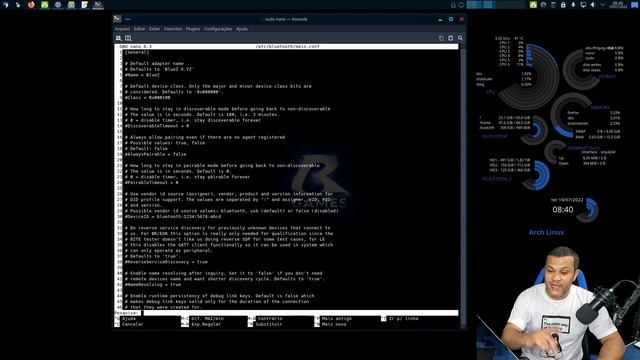The height and width of the screenshot is (360, 640).
Task: Click the #Name = BlueZ line
Action: pyautogui.click(x=142, y=75)
